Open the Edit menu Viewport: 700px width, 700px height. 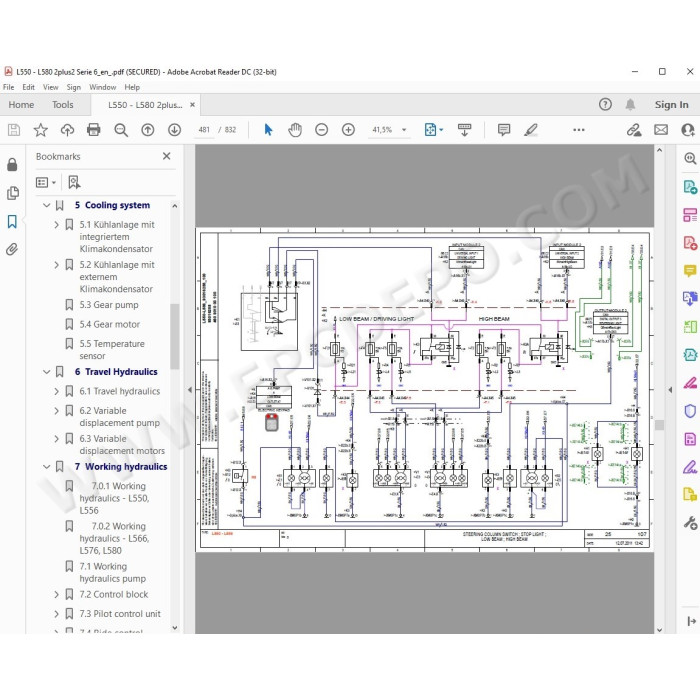29,87
